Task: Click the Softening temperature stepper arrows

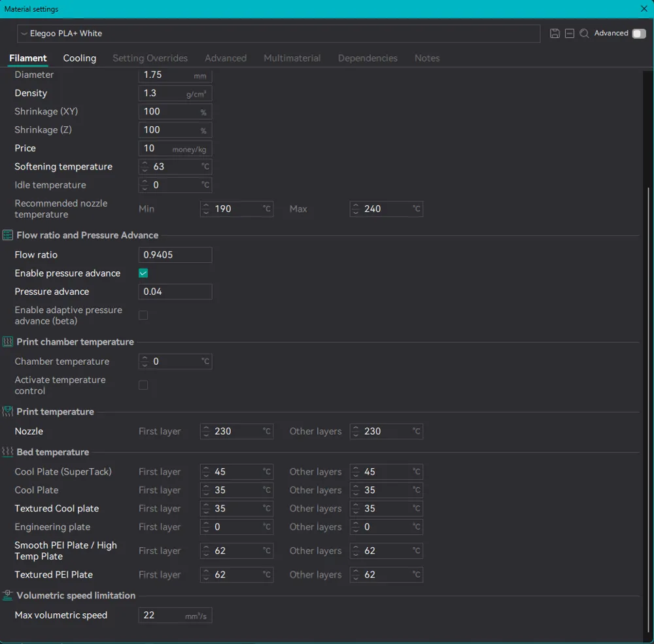Action: click(145, 167)
